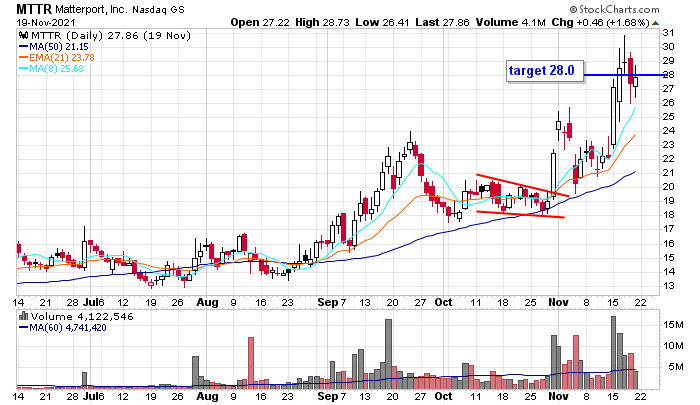Click the green up-triangle next to the Chg value
This screenshot has width=700, height=405.
[x=655, y=23]
